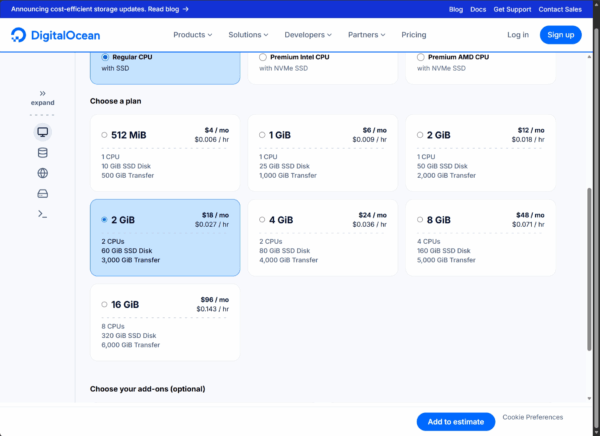Pick the Premium Intel CPU option
The width and height of the screenshot is (600, 436).
263,58
